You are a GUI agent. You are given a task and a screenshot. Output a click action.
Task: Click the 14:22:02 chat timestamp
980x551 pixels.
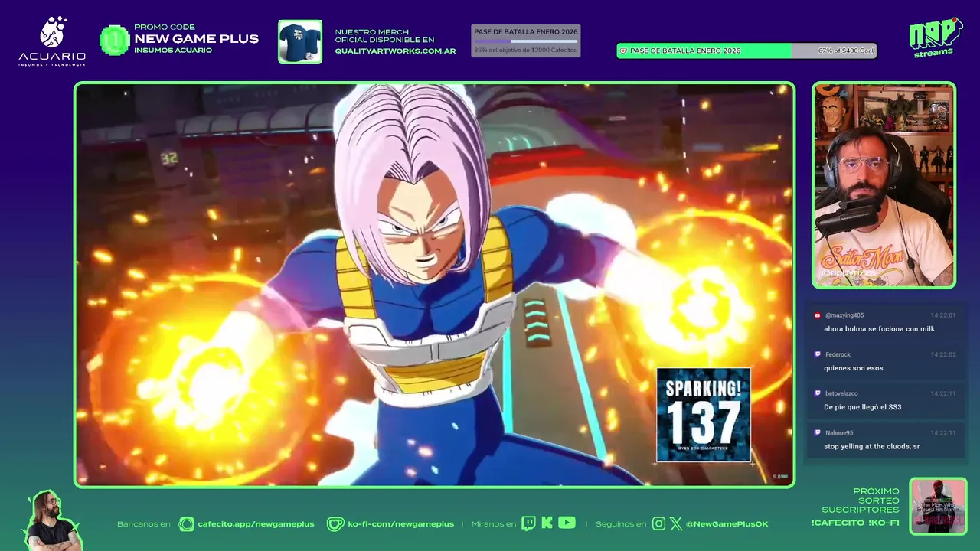[943, 354]
